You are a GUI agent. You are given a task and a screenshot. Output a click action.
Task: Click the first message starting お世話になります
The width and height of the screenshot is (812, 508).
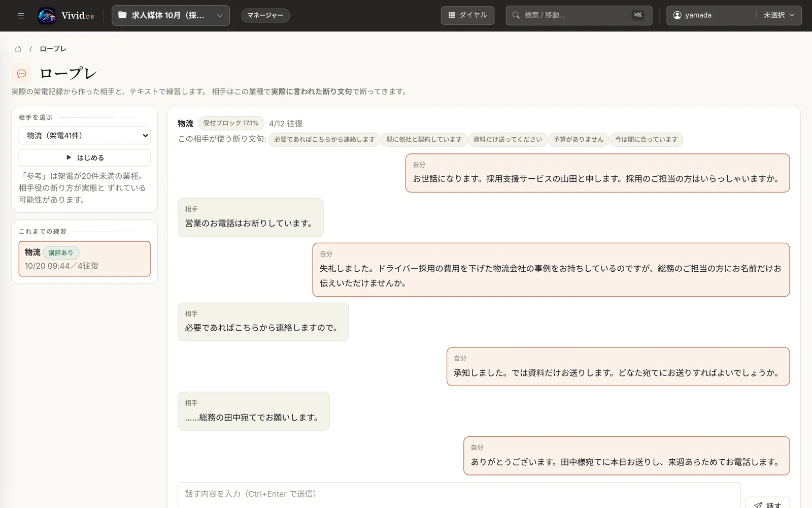[x=597, y=173]
